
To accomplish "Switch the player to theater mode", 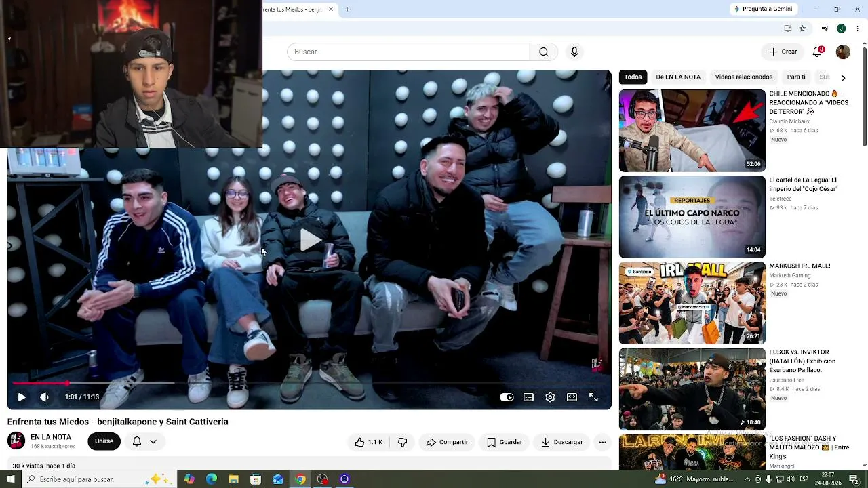I will click(x=572, y=397).
